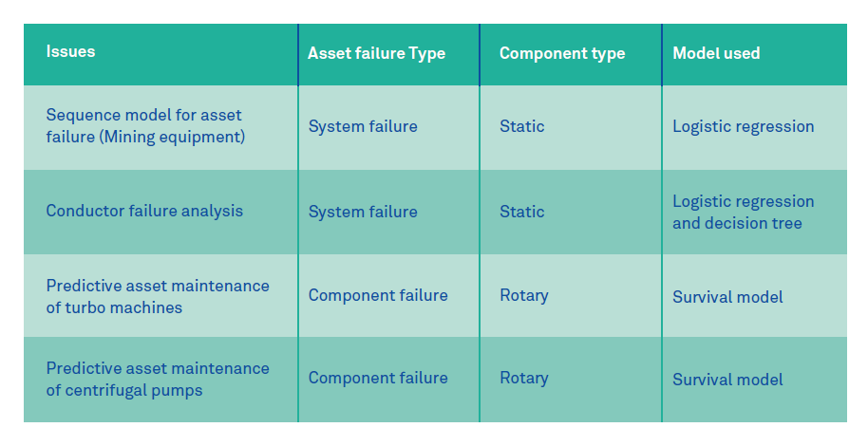Click the Component type column header
The height and width of the screenshot is (446, 868).
coord(562,54)
